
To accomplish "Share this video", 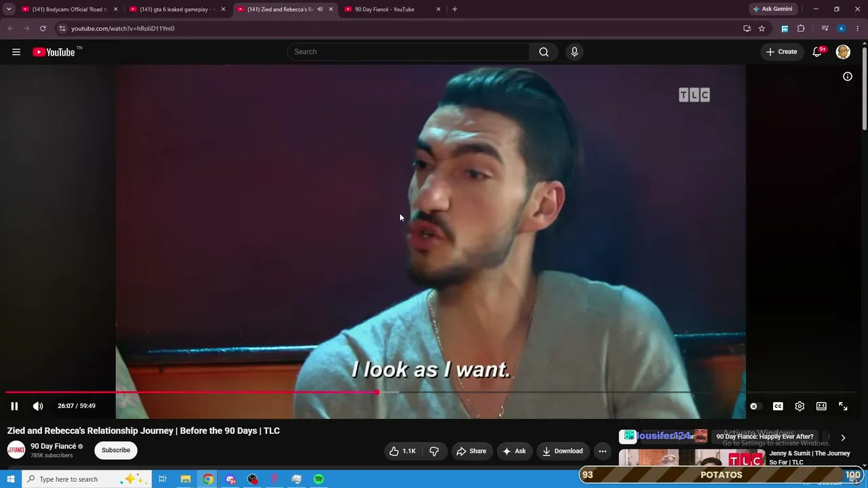I will tap(471, 451).
